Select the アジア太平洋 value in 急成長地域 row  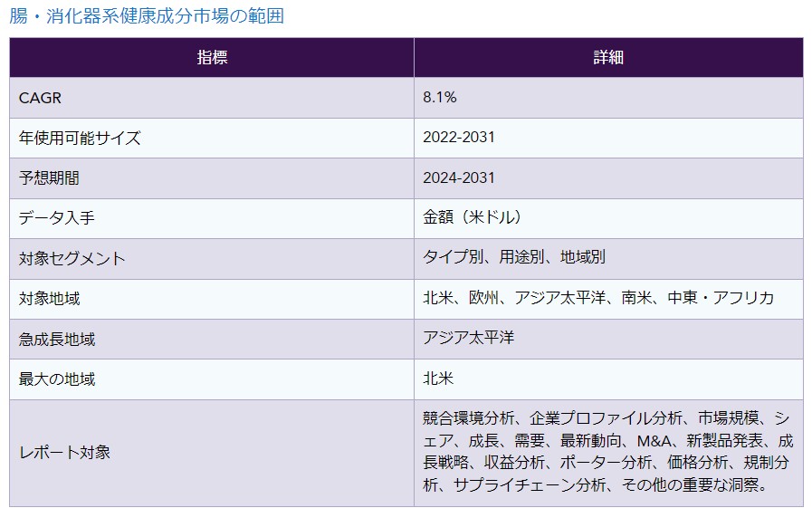[x=469, y=338]
